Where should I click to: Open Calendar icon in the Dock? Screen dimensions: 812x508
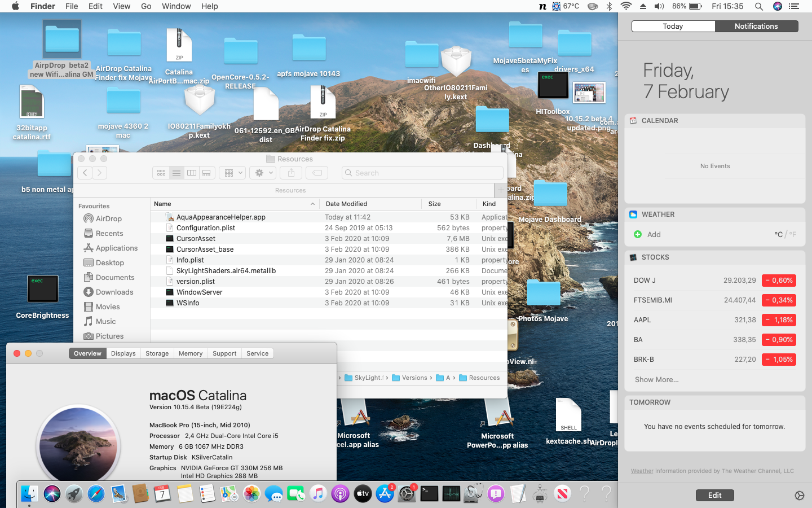click(x=162, y=494)
